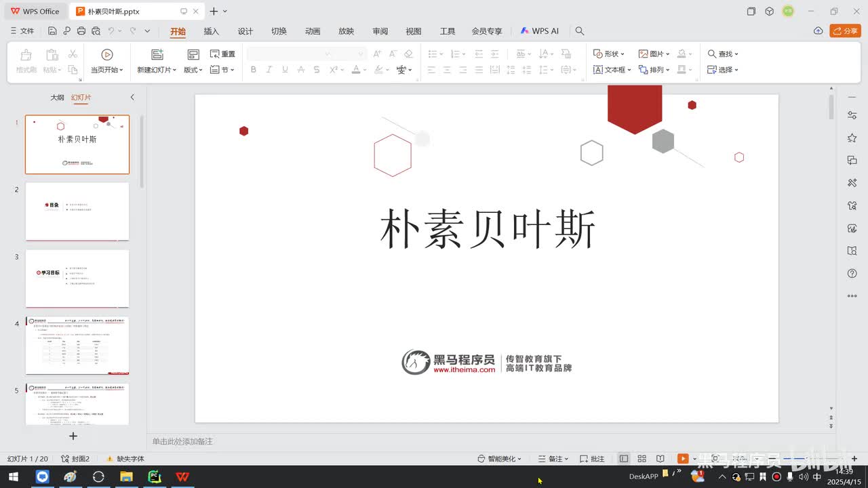Click the notes field 单击此处添加备注

pos(182,441)
